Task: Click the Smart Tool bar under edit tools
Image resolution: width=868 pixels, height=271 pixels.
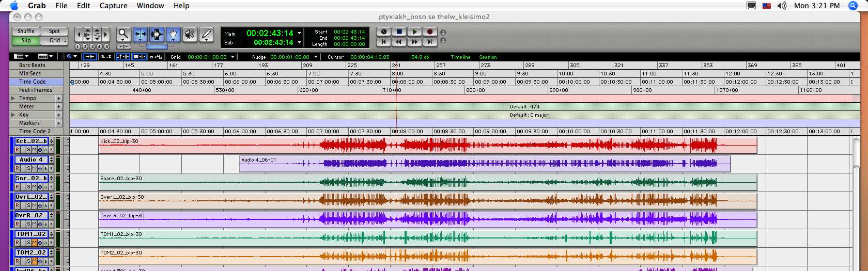Action: click(157, 46)
